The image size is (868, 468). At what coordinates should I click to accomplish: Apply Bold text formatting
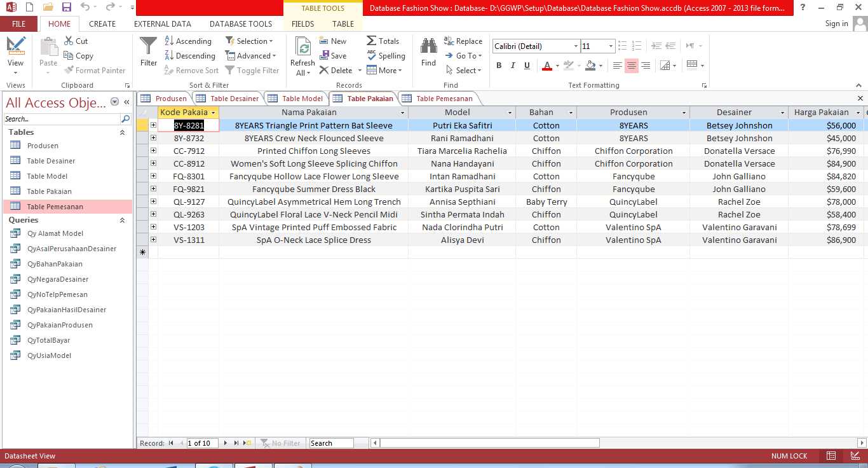(499, 65)
